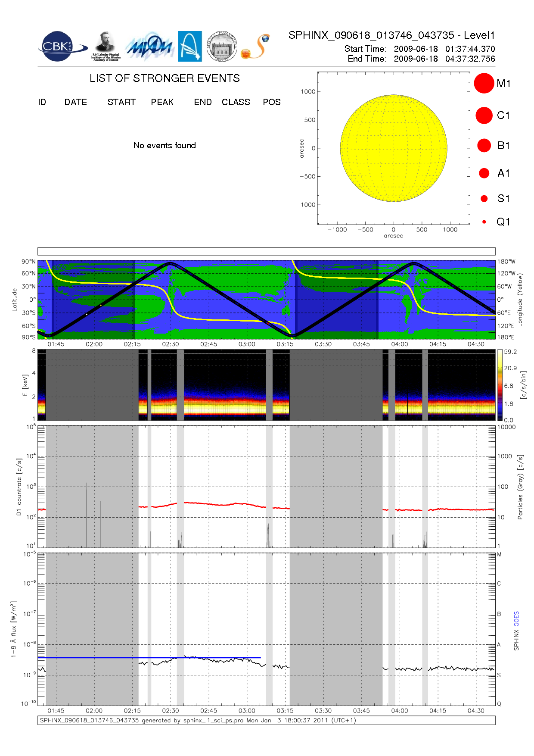Viewport: 534px width, 756px height.
Task: Click the POS column header
Action: 272,102
